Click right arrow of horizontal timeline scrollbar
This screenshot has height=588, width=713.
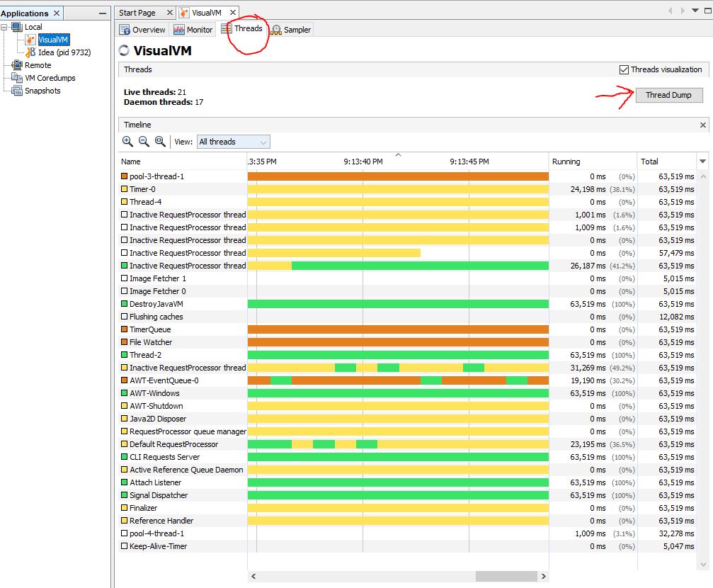tap(543, 576)
